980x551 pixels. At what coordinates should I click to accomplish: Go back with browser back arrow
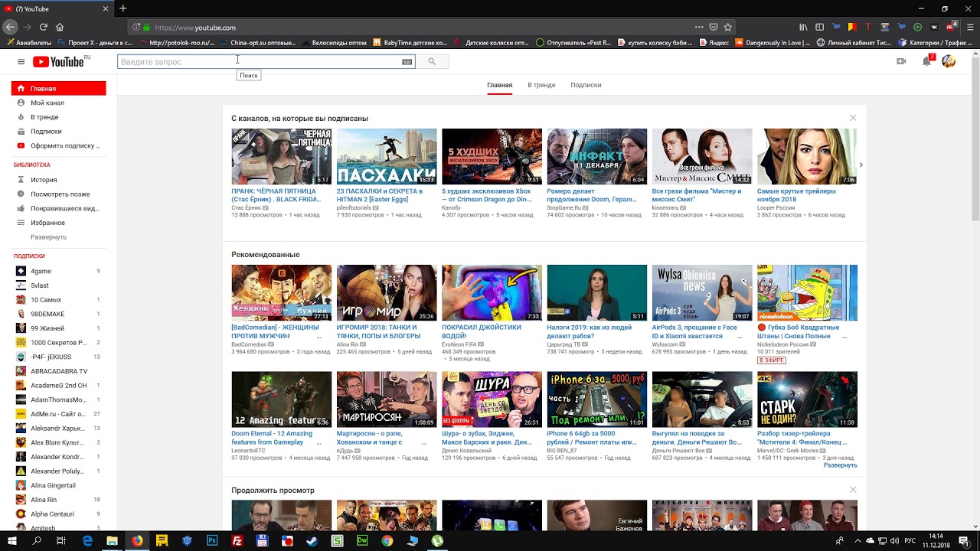[9, 27]
